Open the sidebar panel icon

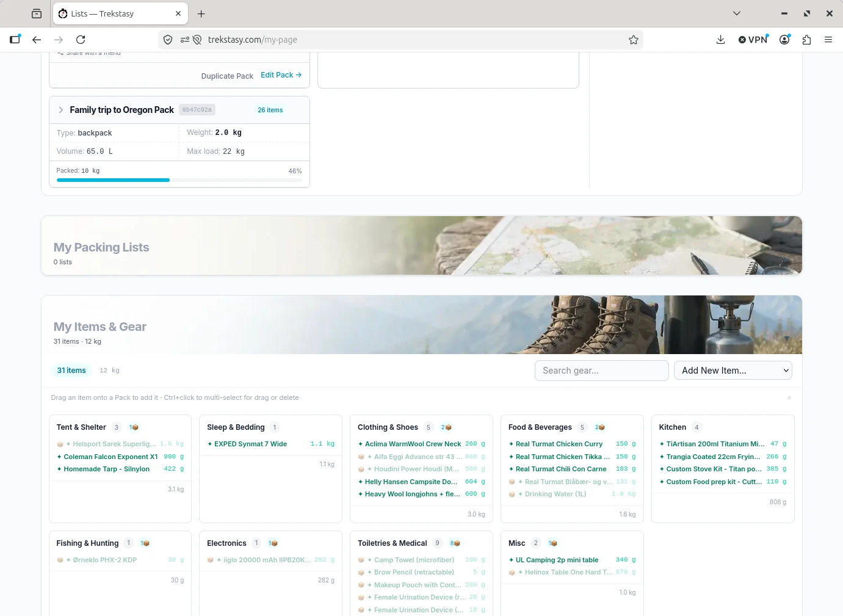[15, 40]
